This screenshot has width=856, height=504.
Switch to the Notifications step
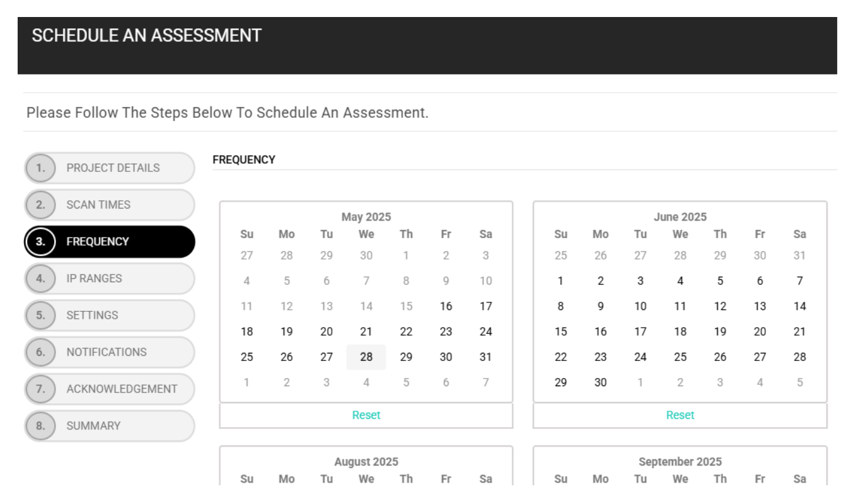point(110,352)
